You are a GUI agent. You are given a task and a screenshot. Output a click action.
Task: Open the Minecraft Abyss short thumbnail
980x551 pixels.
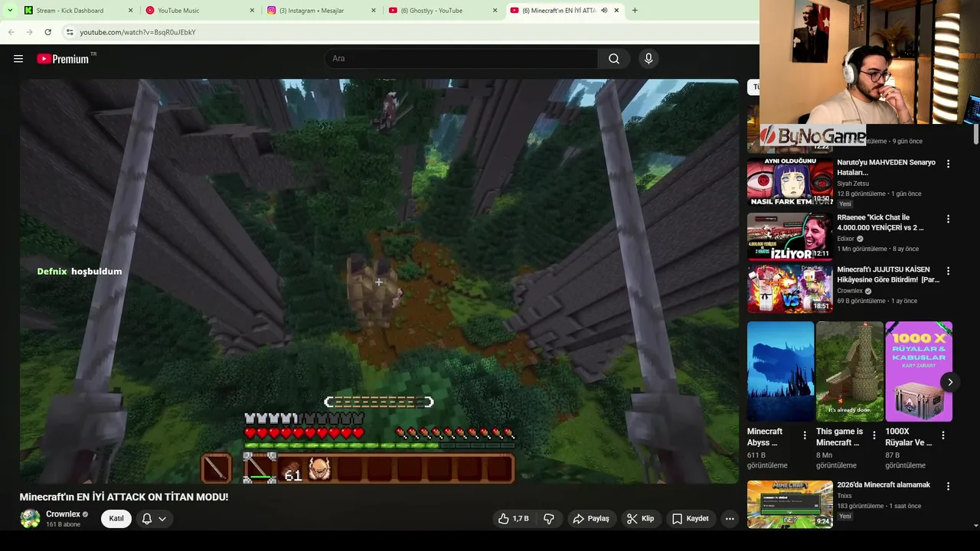tap(780, 372)
